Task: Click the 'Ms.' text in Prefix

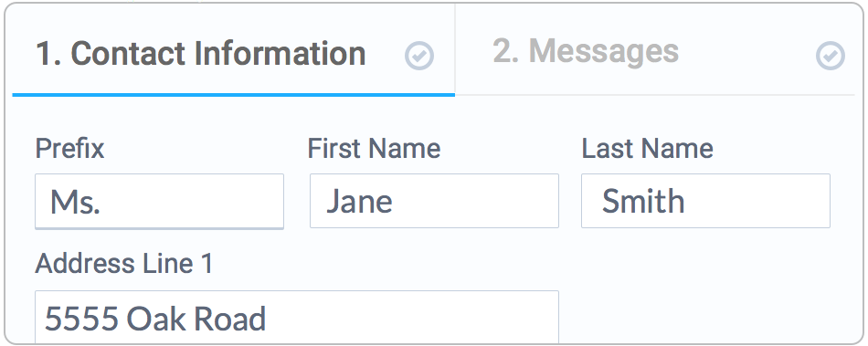Action: point(75,202)
